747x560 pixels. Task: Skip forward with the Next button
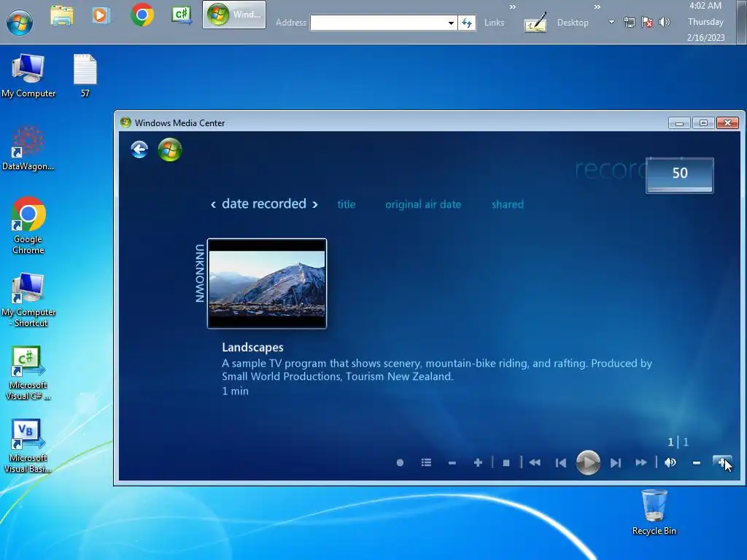coord(616,462)
